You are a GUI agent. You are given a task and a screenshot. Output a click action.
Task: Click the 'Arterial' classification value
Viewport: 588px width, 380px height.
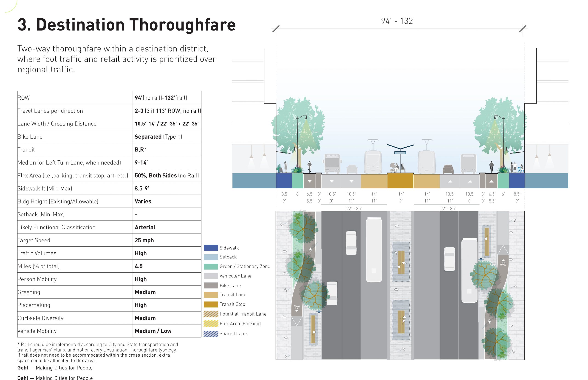click(x=145, y=227)
